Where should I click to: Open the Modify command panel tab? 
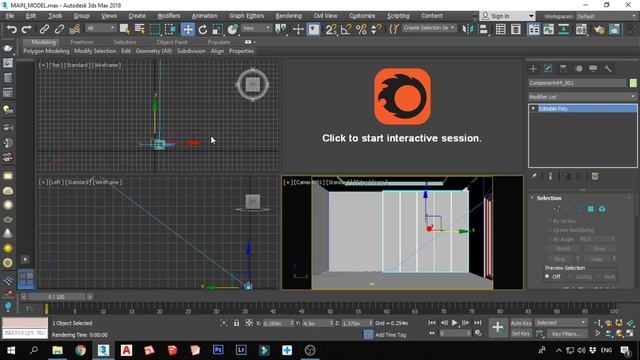[x=548, y=69]
